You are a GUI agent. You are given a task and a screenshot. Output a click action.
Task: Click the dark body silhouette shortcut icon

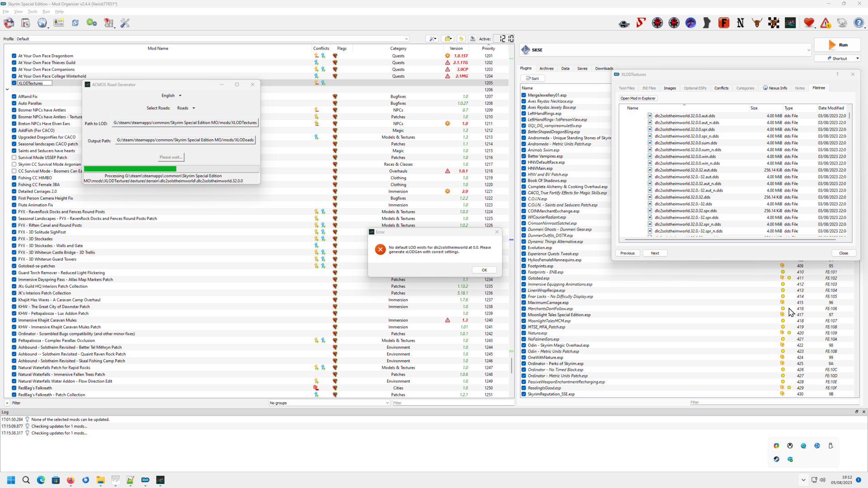point(707,23)
